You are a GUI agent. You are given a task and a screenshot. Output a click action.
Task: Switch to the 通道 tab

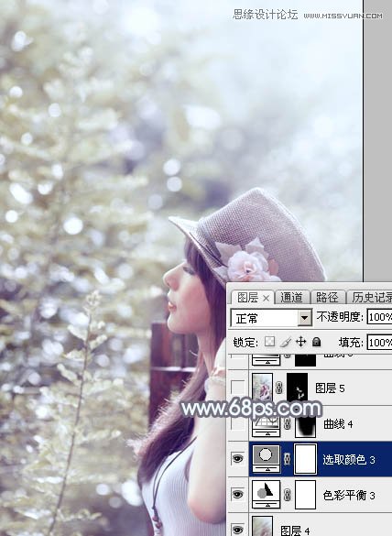coord(291,298)
